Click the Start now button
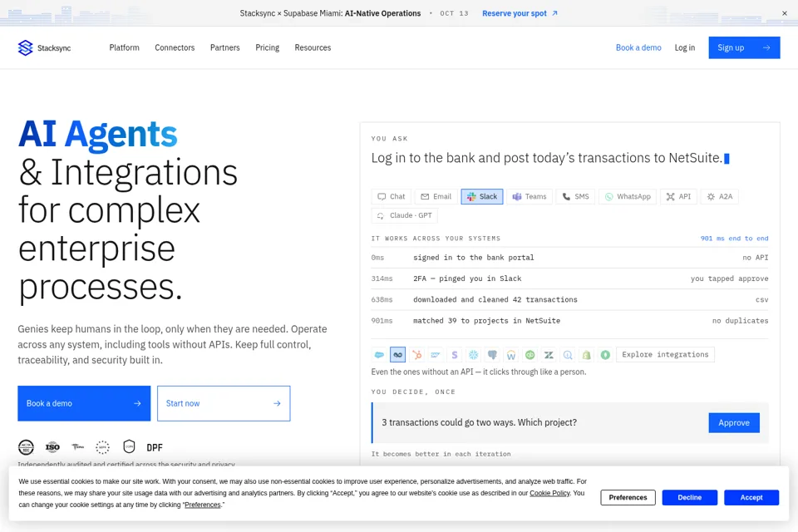 224,403
